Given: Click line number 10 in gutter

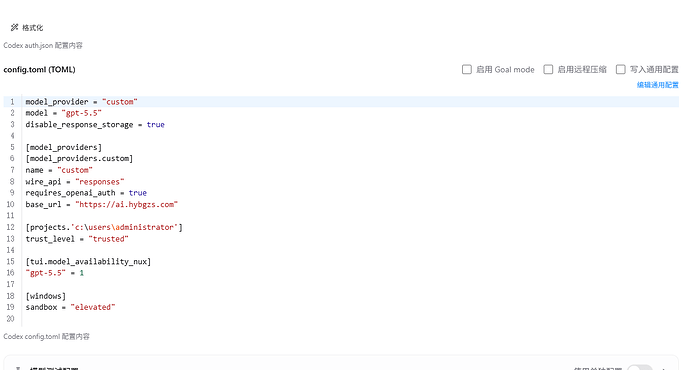Looking at the screenshot, I should (x=11, y=205).
